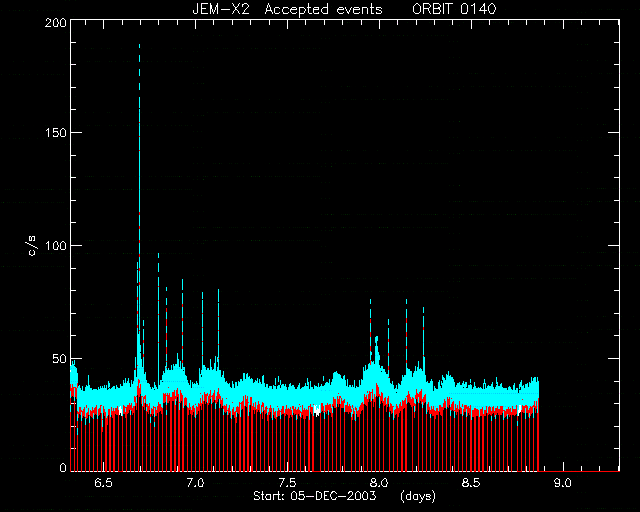Click the 0 tick label on the y-axis

coord(63,467)
